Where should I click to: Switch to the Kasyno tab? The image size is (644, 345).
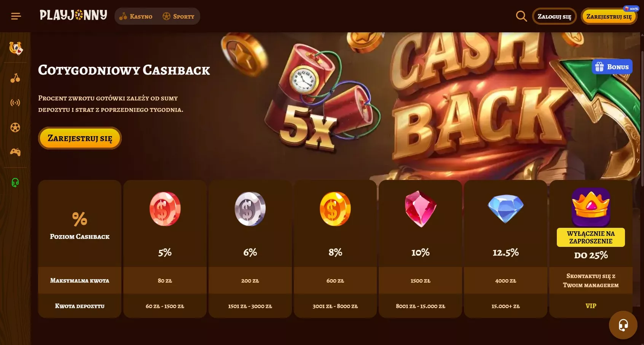136,16
